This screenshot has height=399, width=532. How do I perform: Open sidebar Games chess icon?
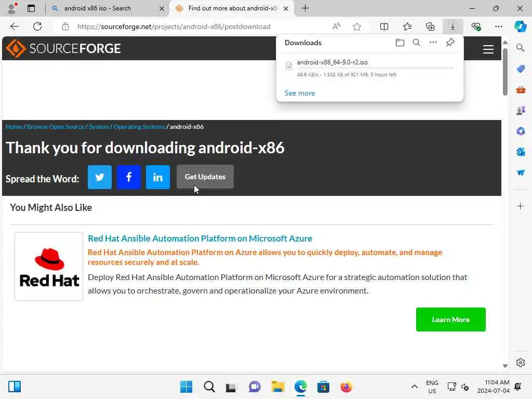point(521,111)
